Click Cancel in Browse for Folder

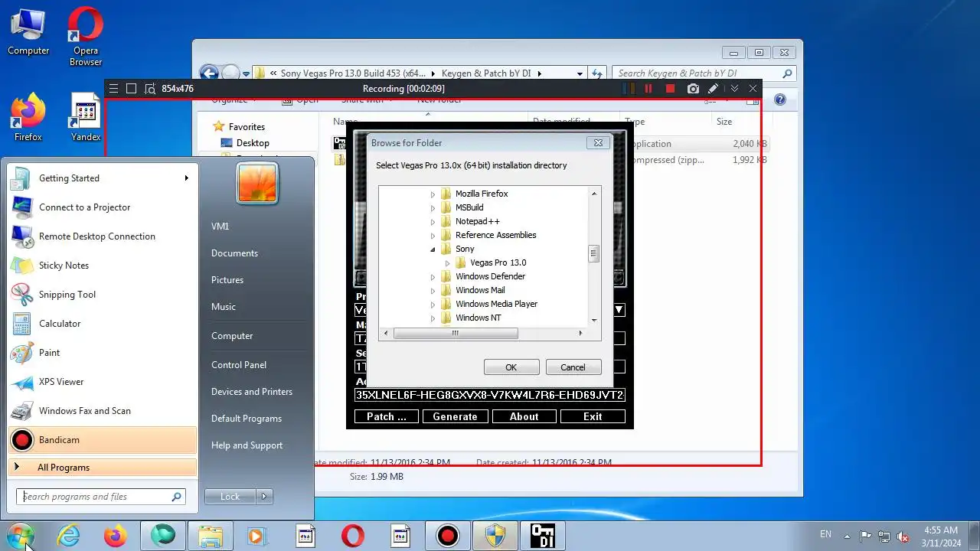573,367
